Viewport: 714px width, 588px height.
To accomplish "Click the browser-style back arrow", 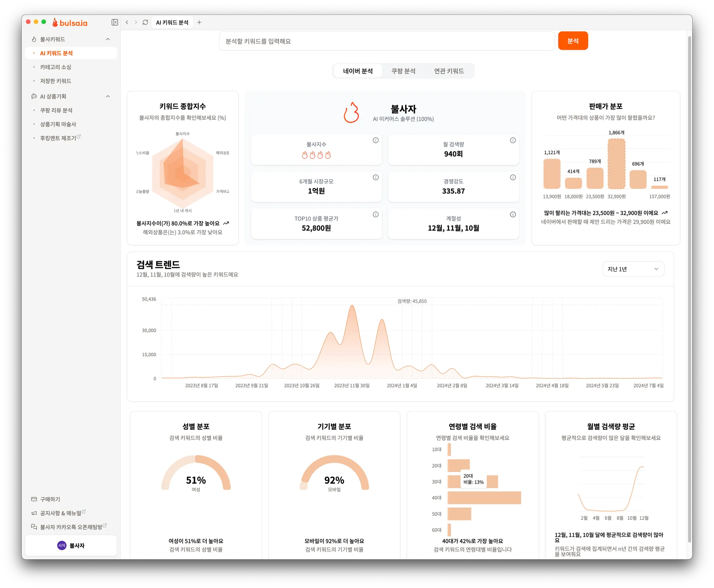I will 127,22.
